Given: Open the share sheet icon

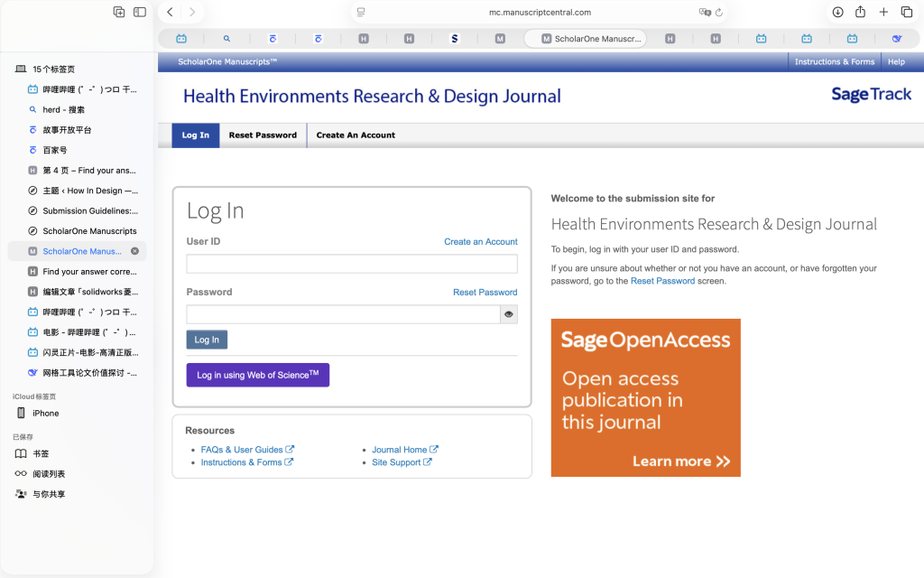Looking at the screenshot, I should (x=860, y=12).
